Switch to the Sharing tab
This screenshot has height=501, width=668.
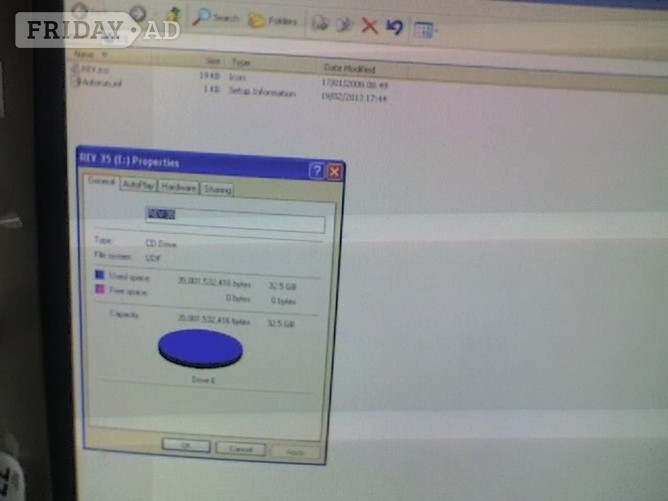tap(217, 189)
